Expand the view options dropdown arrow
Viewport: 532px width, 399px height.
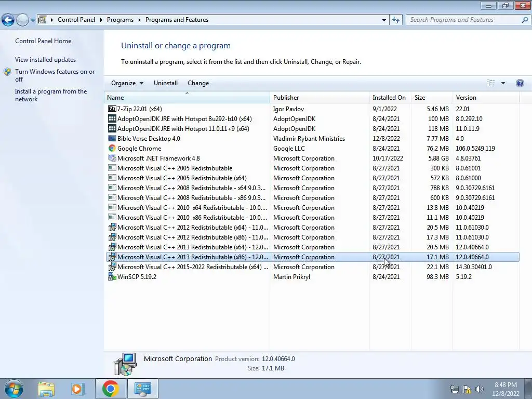click(503, 83)
